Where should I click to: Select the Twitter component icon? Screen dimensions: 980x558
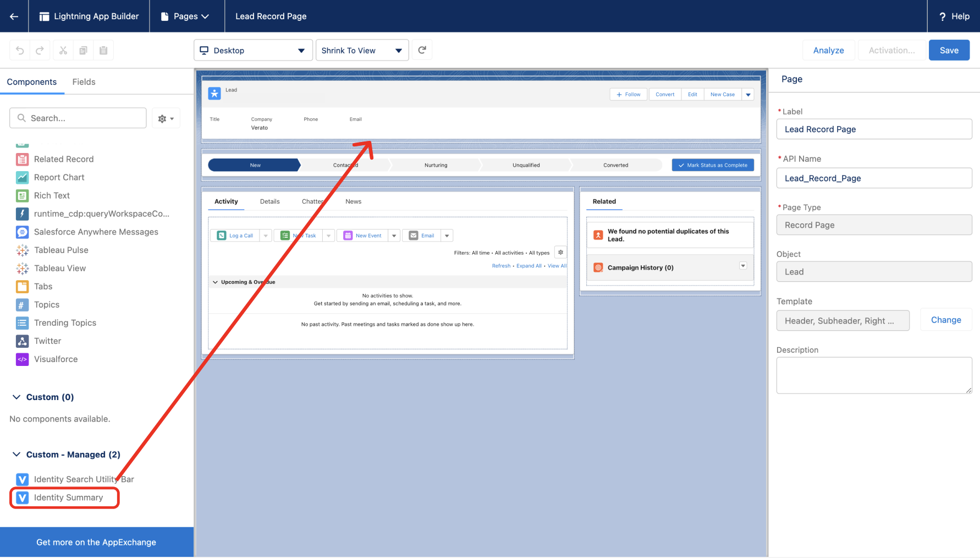coord(22,341)
